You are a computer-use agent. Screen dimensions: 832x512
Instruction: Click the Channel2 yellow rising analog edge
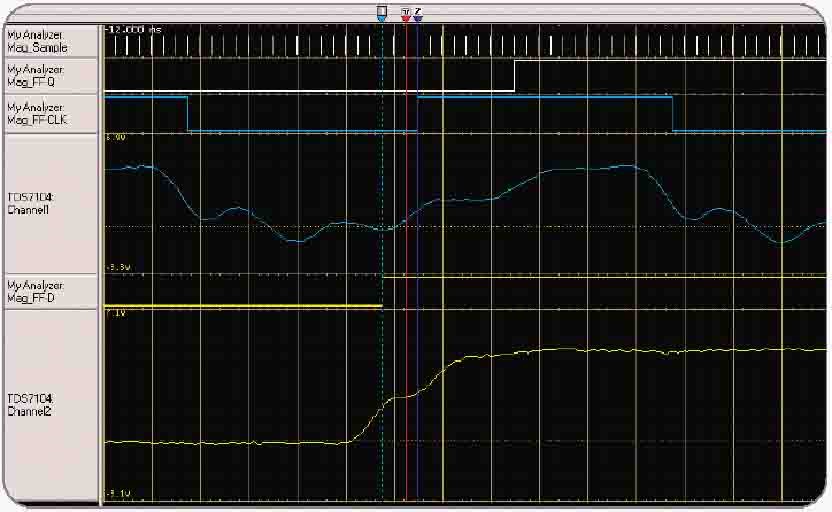(x=403, y=395)
